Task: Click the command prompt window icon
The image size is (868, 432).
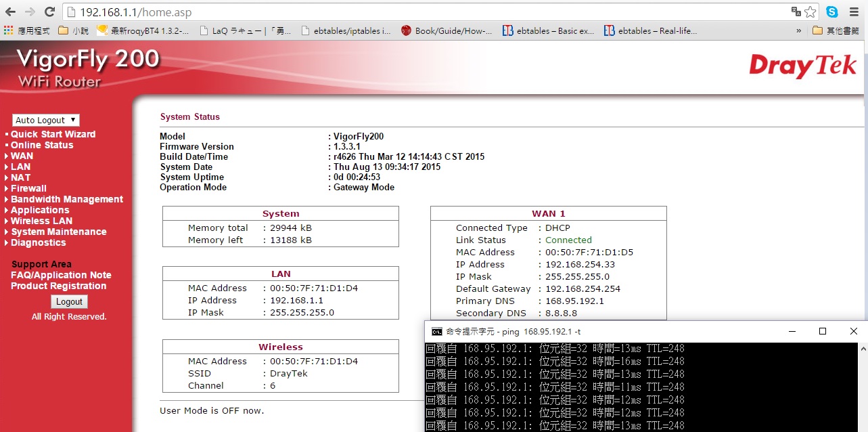Action: pos(437,331)
